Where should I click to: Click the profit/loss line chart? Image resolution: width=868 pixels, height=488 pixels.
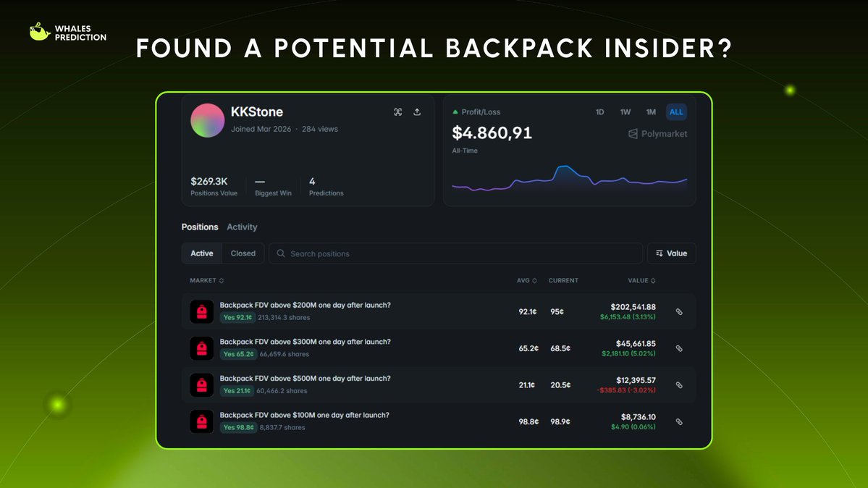[x=569, y=178]
